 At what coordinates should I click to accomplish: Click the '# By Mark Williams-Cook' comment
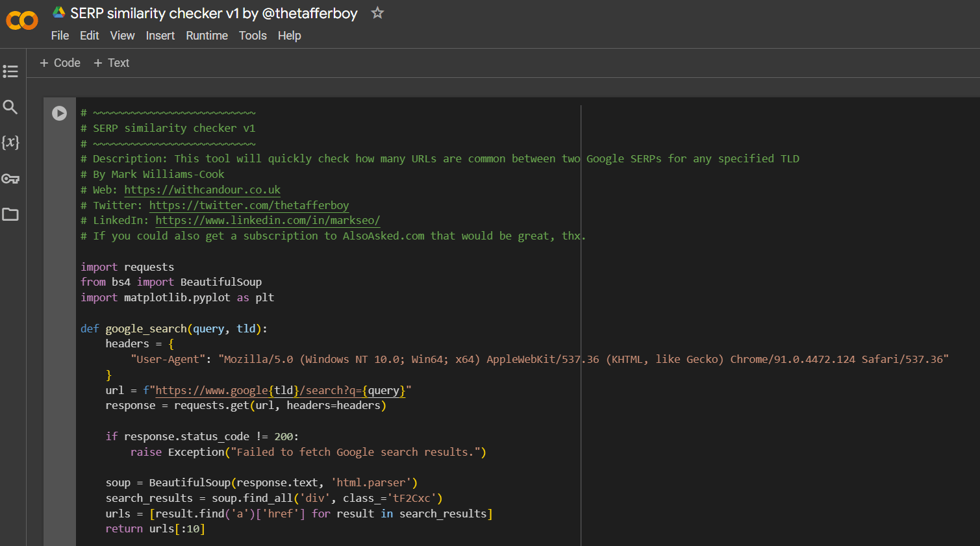point(153,174)
